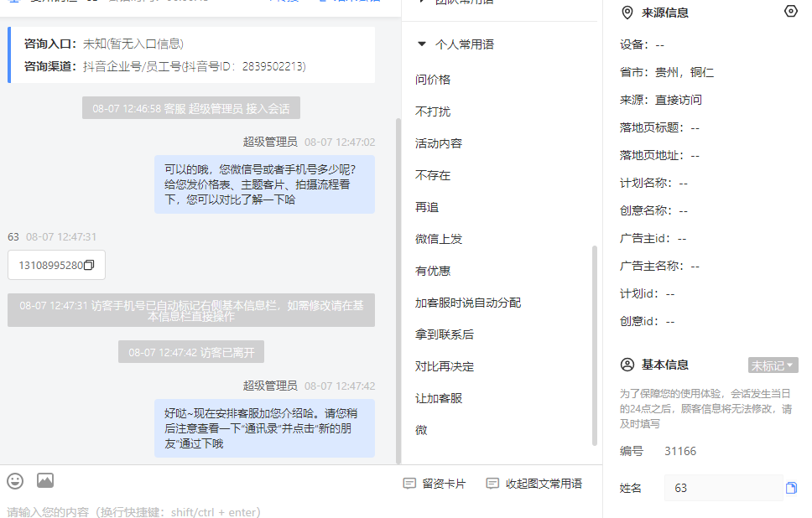This screenshot has width=812, height=518.
Task: Click the 访客已离开 system notice
Action: pyautogui.click(x=191, y=352)
